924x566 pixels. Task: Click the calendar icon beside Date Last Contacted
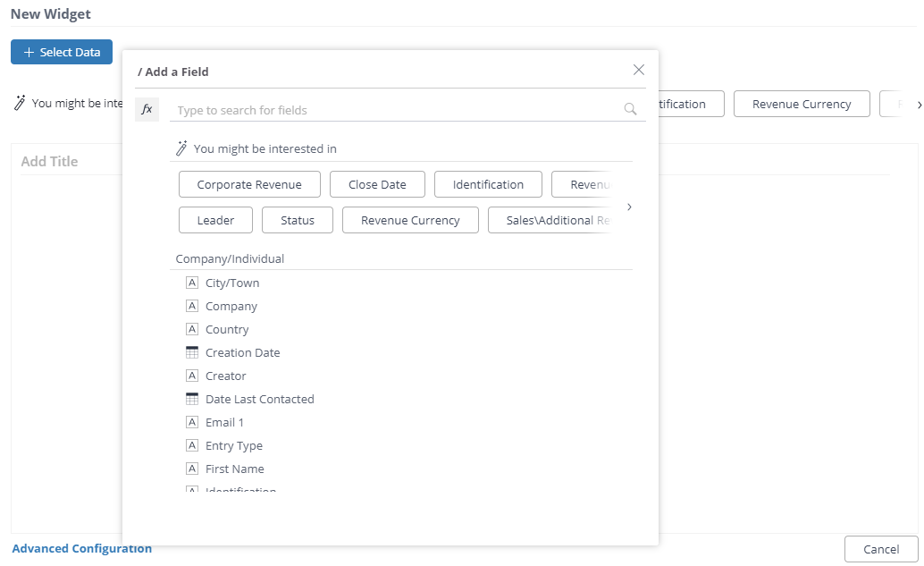tap(191, 399)
